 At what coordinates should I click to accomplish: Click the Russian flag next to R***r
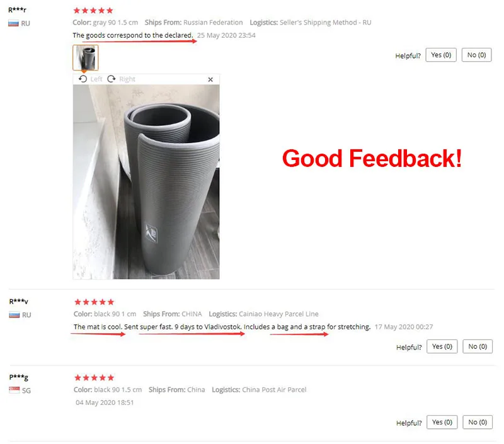tap(13, 23)
